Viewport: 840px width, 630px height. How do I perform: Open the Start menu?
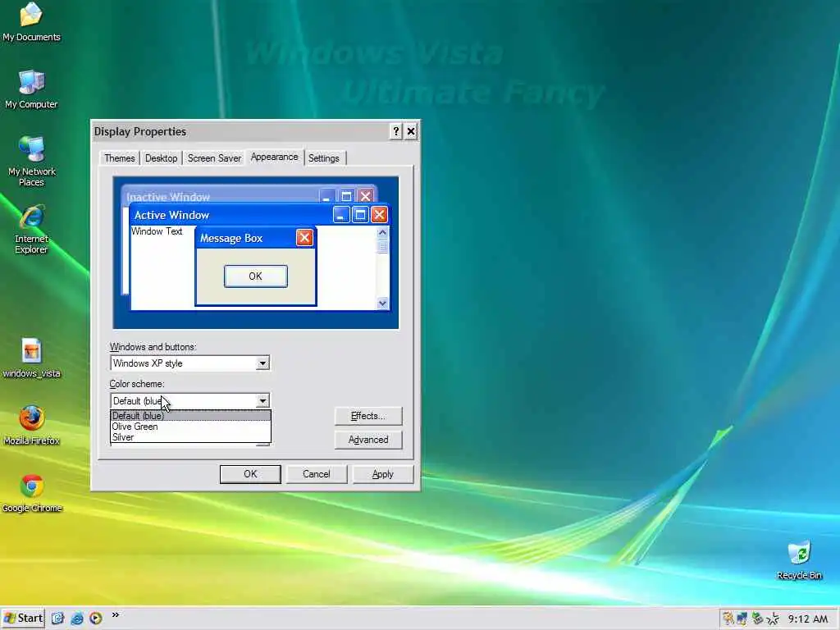pyautogui.click(x=23, y=619)
